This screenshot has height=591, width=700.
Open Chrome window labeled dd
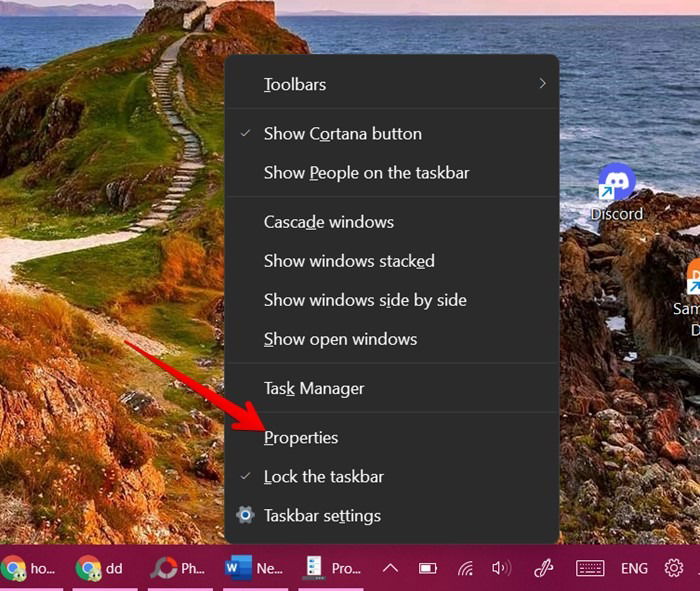pyautogui.click(x=104, y=568)
